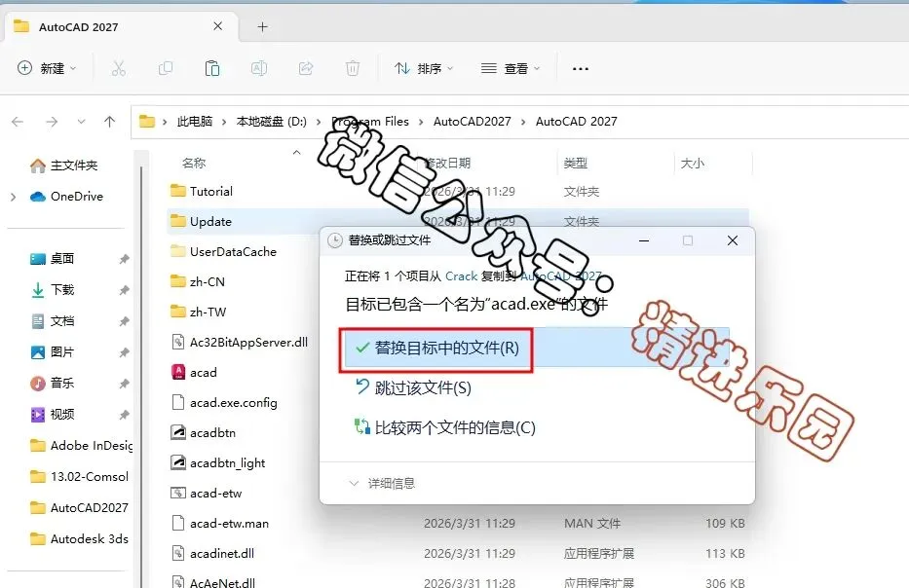Unpin Downloads (下载) pin icon
The image size is (909, 588).
[x=124, y=290]
